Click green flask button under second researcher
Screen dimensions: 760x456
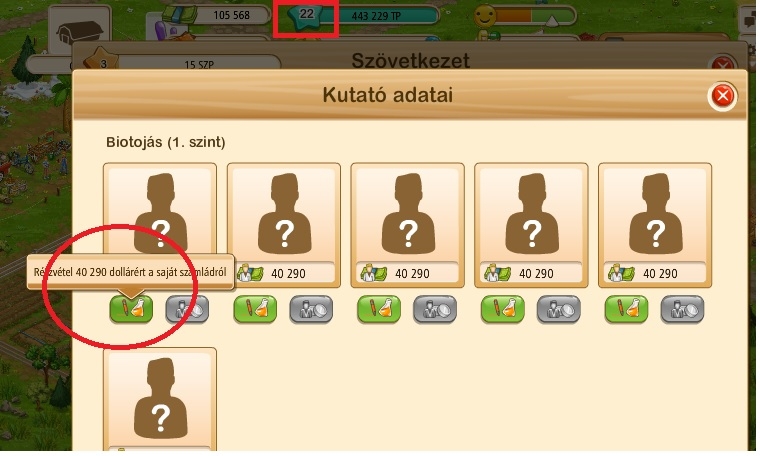(x=255, y=309)
